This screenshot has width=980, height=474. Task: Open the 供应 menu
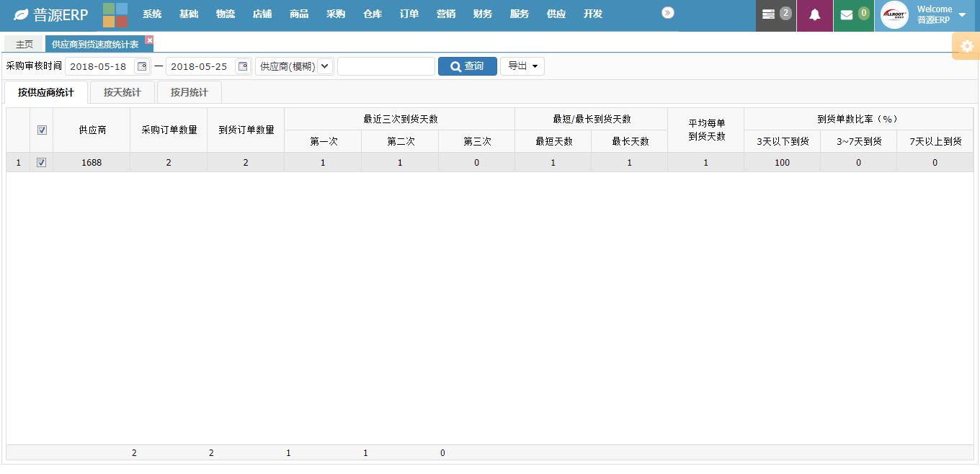[556, 14]
